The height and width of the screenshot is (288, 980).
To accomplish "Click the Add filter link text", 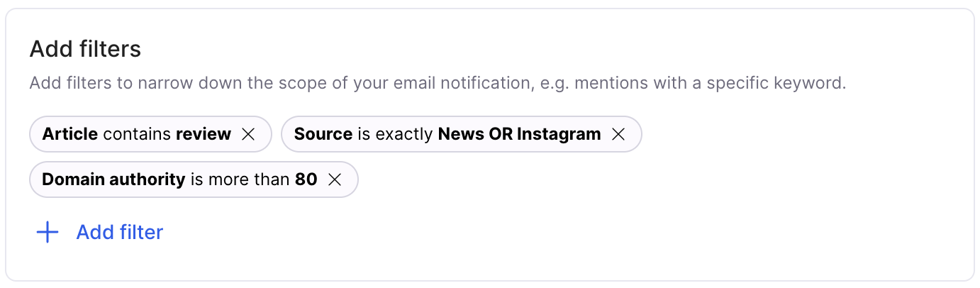I will [120, 232].
